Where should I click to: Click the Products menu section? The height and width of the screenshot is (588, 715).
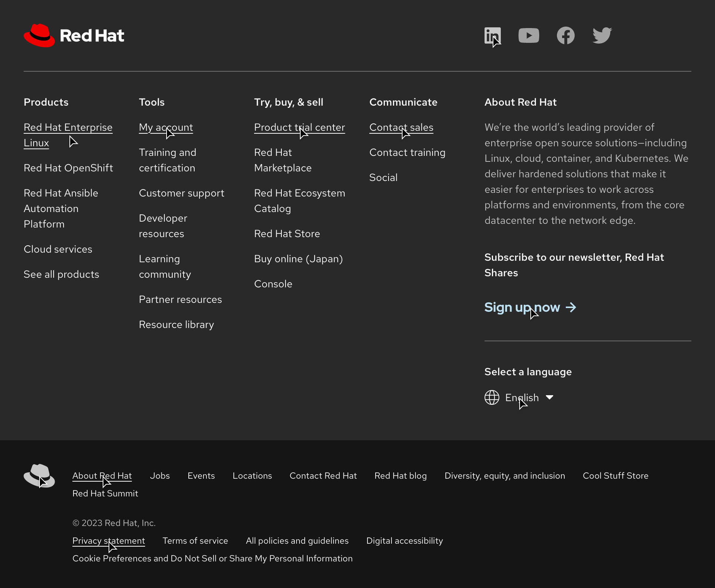pos(46,102)
